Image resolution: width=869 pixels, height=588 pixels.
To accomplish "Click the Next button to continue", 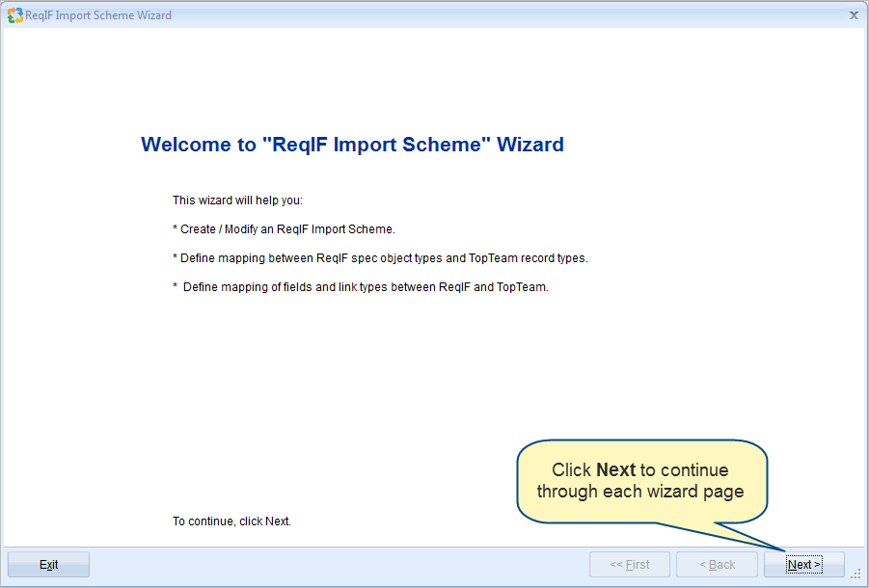I will click(804, 564).
